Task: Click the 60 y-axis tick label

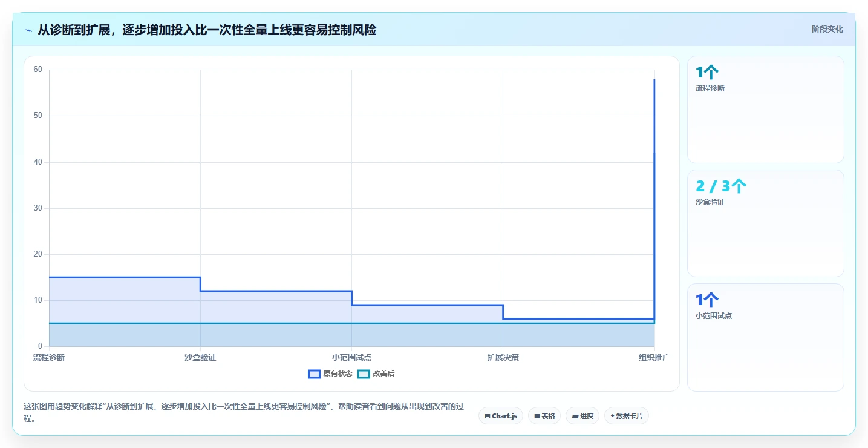Action: (x=38, y=70)
